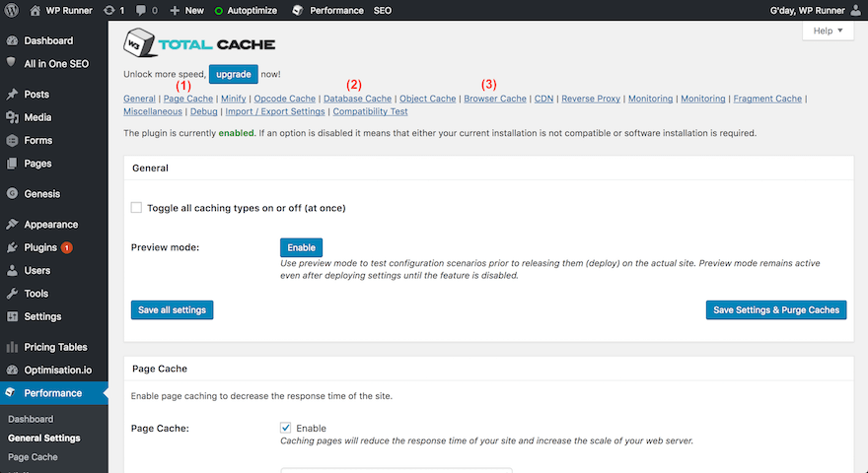Open Compatibility Test link
868x473 pixels.
coord(370,111)
